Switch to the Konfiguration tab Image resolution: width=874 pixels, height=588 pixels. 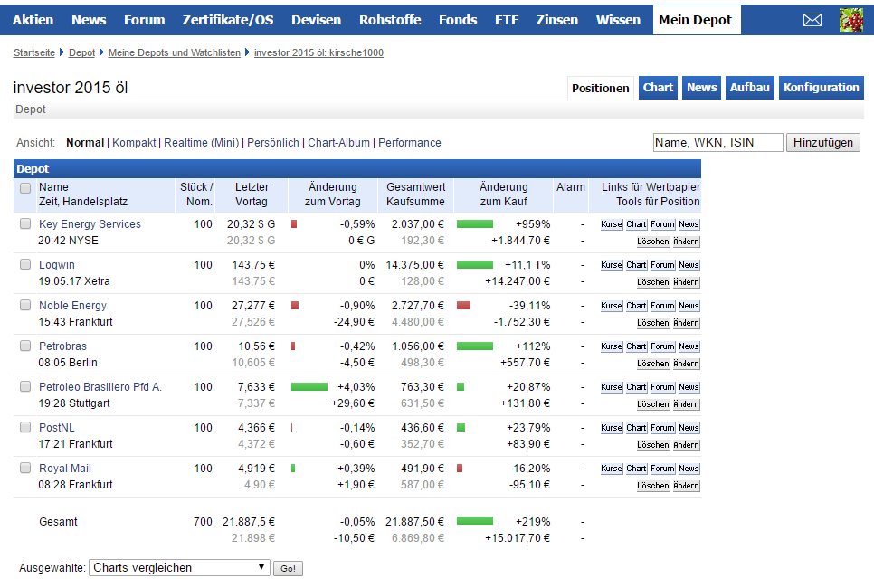click(821, 88)
